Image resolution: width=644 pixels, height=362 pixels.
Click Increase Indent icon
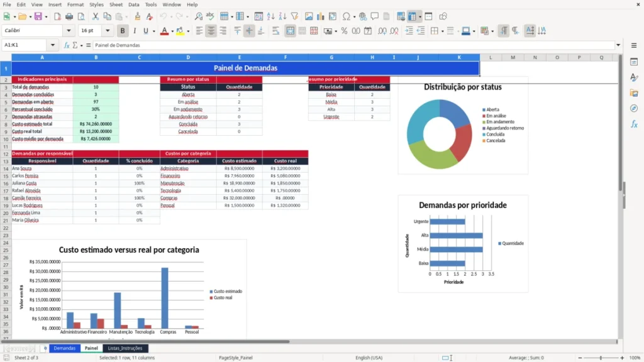(x=409, y=31)
